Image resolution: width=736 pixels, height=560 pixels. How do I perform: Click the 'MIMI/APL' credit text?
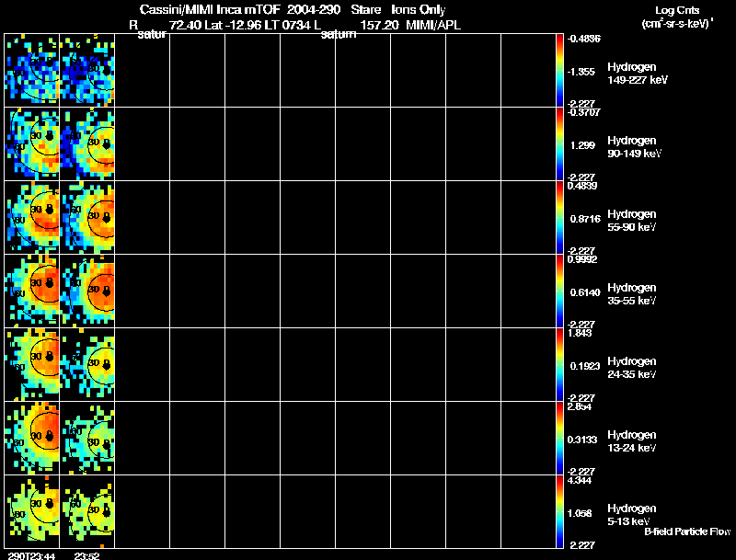(x=433, y=25)
